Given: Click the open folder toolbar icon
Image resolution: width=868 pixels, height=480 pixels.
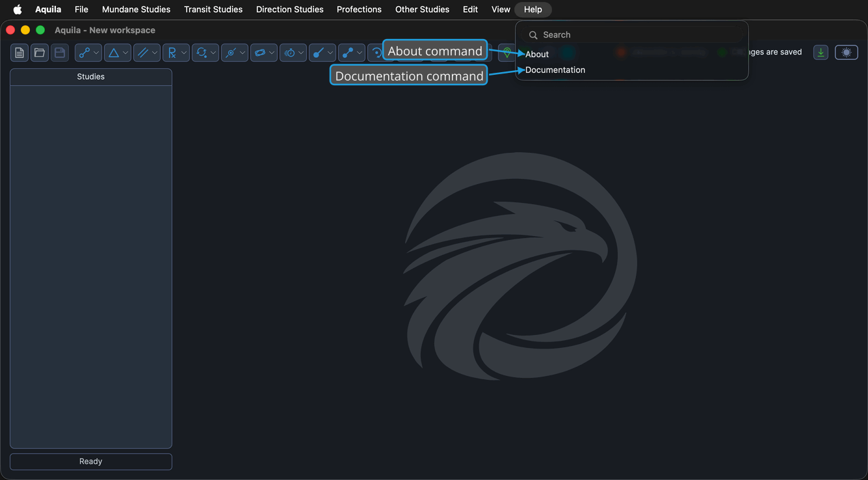Looking at the screenshot, I should (x=40, y=53).
